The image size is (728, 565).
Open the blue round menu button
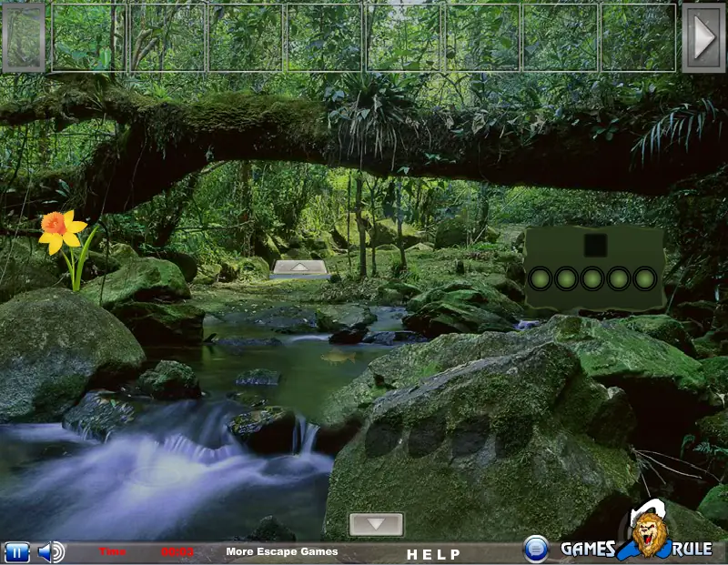tap(536, 549)
